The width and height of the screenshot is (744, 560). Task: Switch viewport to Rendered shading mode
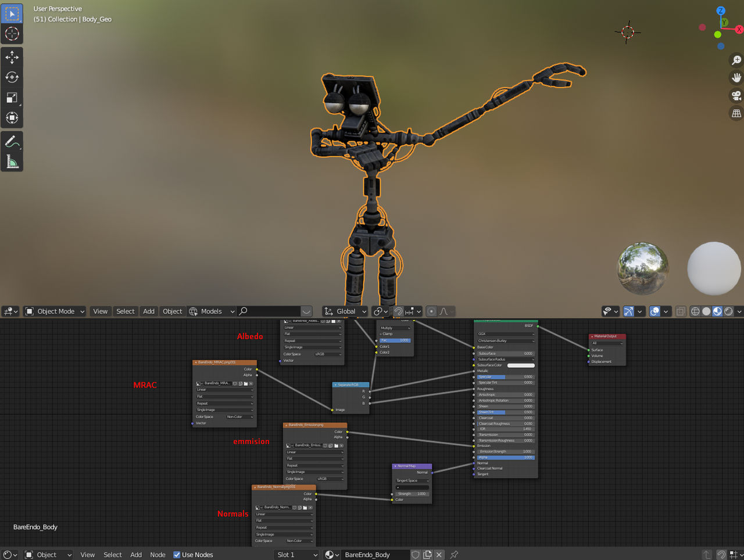pyautogui.click(x=728, y=311)
